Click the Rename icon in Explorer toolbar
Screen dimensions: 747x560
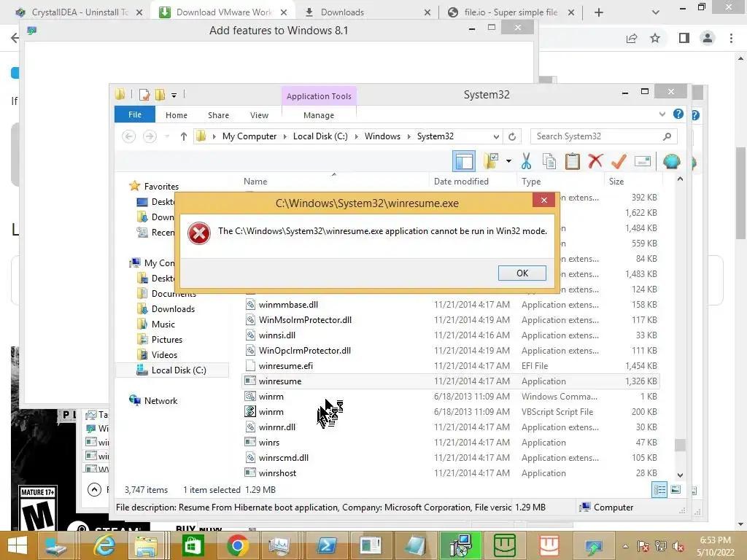642,161
